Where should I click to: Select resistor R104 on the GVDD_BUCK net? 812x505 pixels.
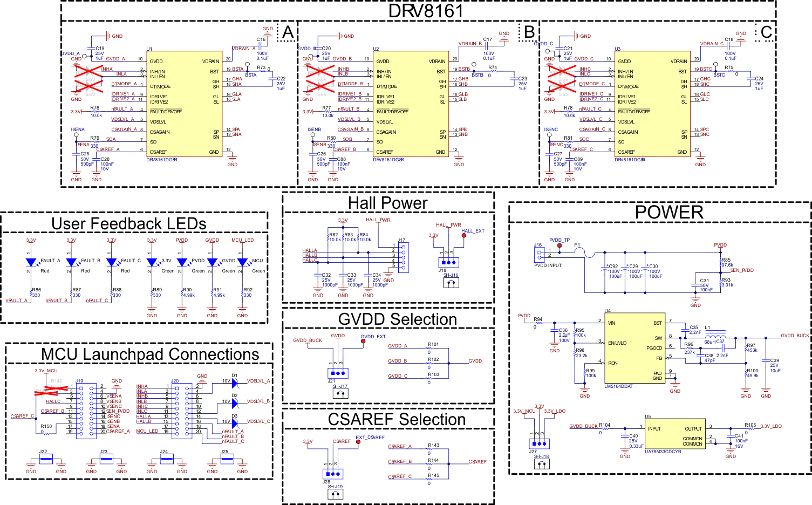(604, 429)
